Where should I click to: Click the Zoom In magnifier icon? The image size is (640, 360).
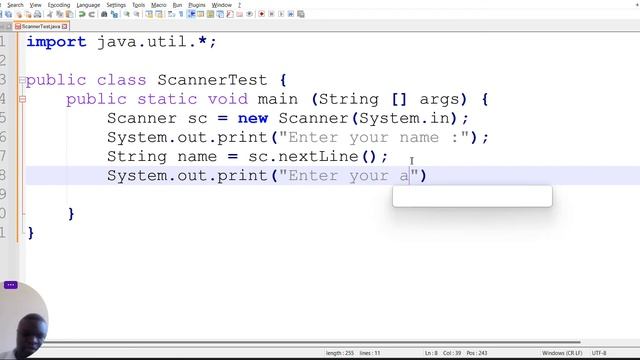point(127,14)
